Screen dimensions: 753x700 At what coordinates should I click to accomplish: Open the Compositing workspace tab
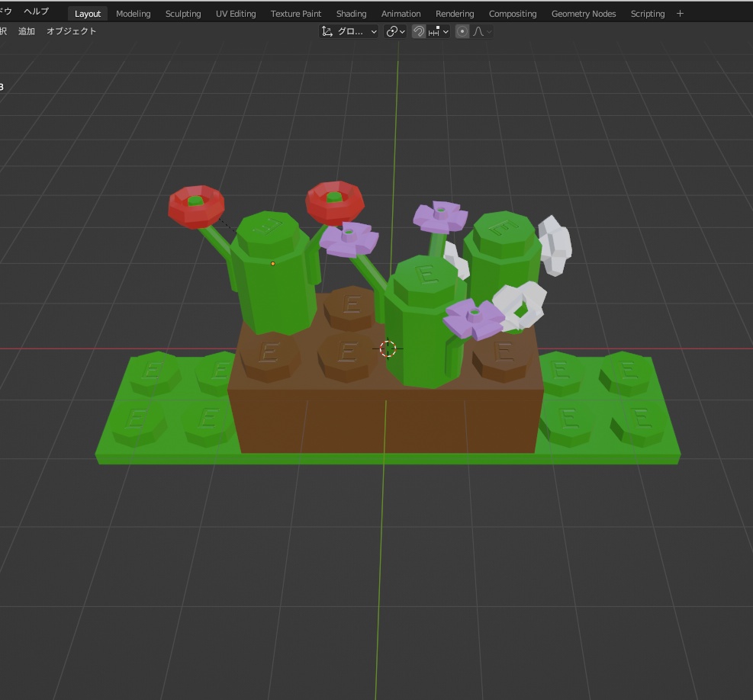coord(513,14)
